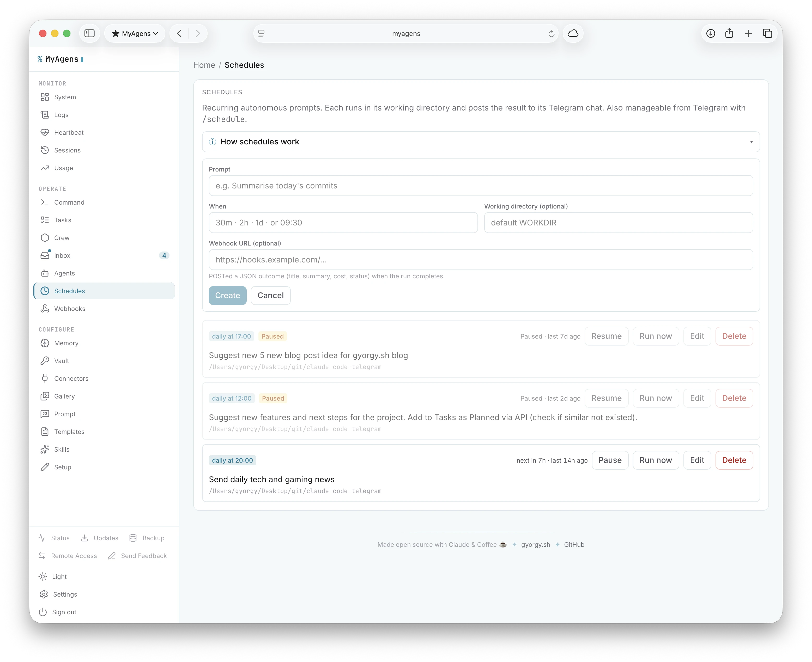This screenshot has width=812, height=662.
Task: Go to the Heartbeat page
Action: 104,133
